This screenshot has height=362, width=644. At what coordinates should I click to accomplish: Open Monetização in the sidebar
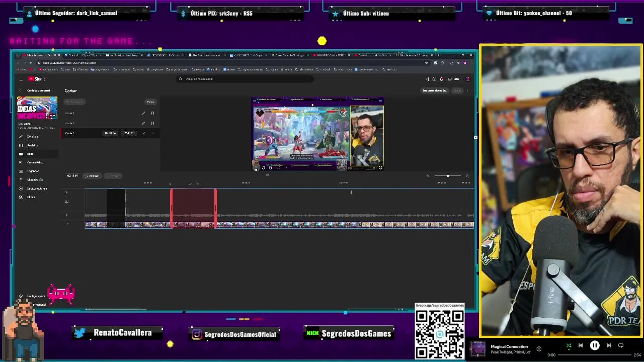(x=35, y=179)
